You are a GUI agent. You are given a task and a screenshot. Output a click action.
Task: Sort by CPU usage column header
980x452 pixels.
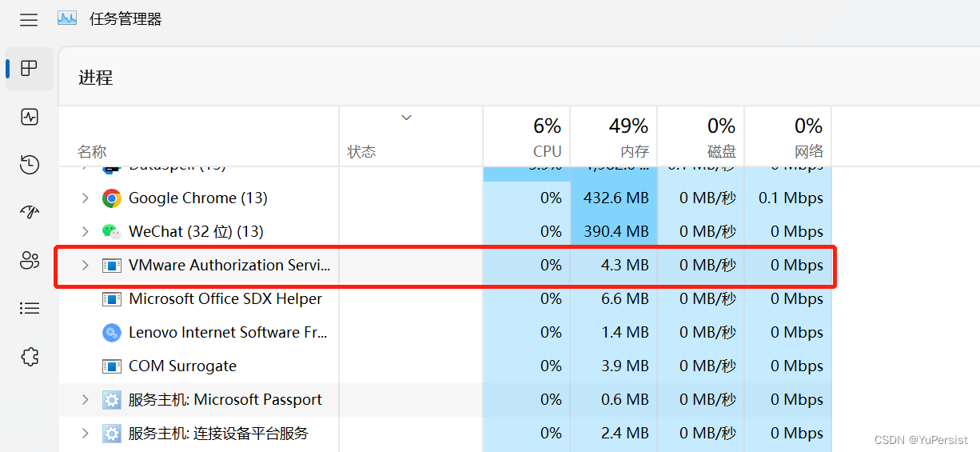pyautogui.click(x=527, y=137)
